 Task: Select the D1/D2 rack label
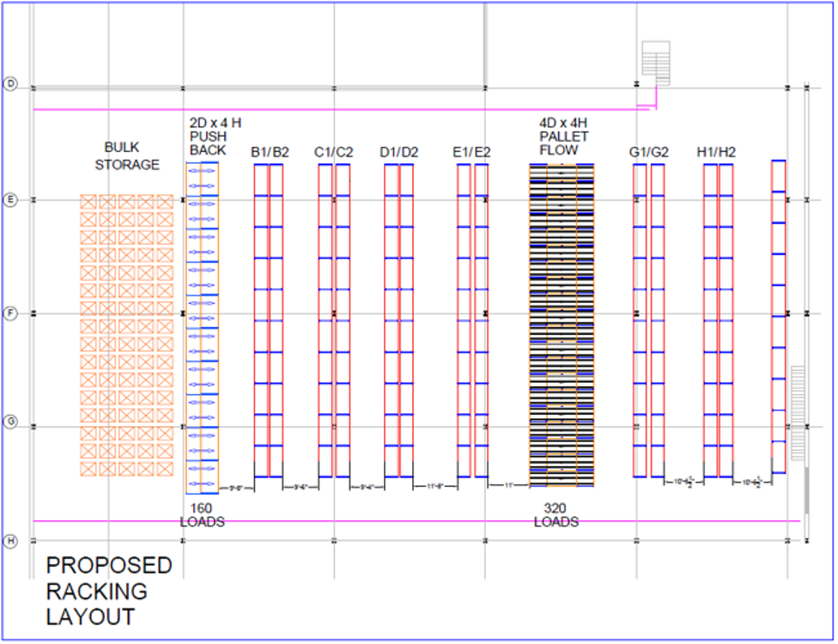click(399, 153)
